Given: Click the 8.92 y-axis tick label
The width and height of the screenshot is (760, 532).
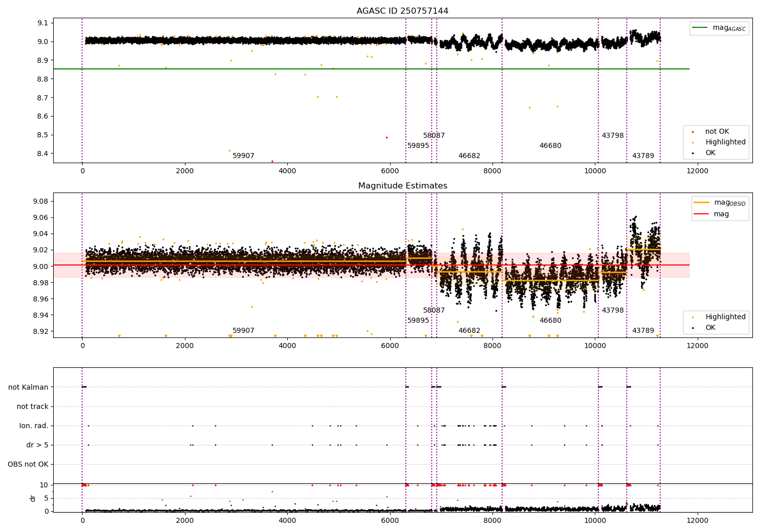Looking at the screenshot, I should pyautogui.click(x=41, y=332).
